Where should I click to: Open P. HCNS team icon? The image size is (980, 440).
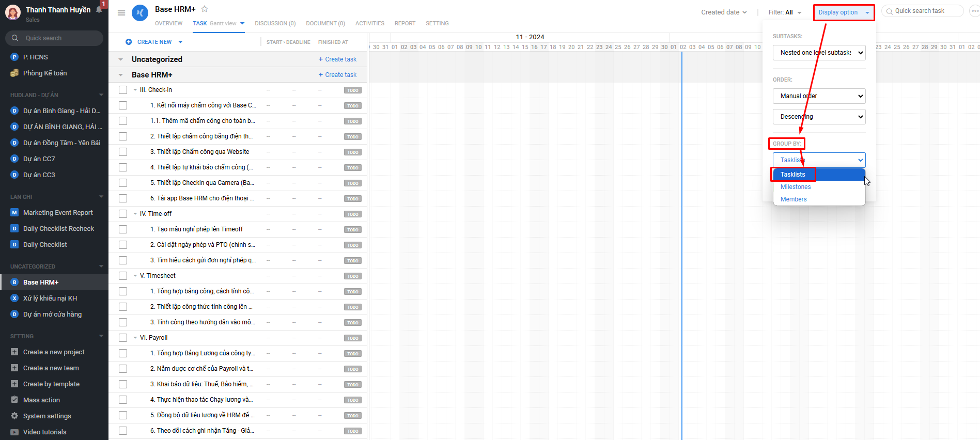(14, 57)
